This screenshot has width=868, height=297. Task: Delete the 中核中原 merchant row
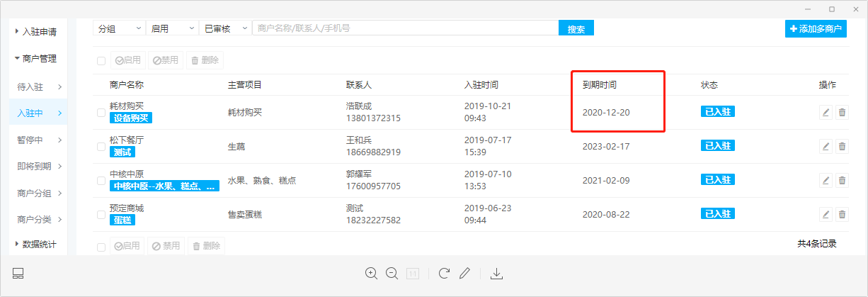(842, 180)
